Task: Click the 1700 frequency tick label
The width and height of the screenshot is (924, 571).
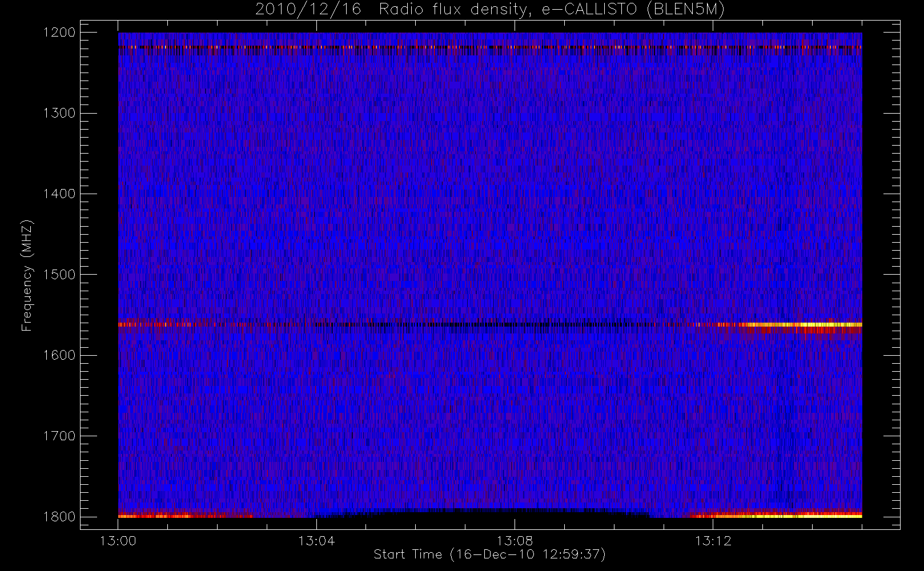Action: 59,436
